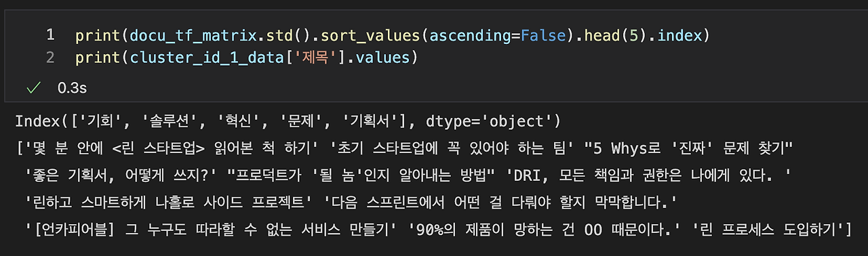Click line number 2 in cell gutter
The image size is (868, 256).
pos(50,58)
